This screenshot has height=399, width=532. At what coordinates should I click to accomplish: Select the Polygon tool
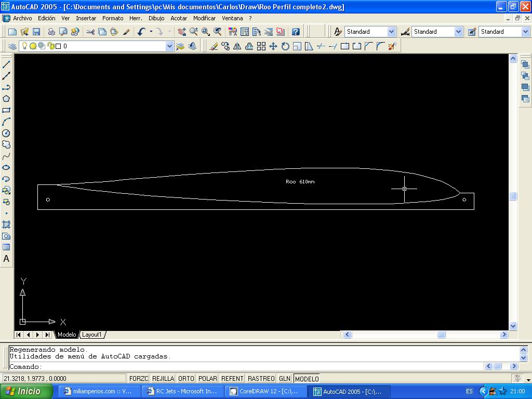pyautogui.click(x=6, y=99)
